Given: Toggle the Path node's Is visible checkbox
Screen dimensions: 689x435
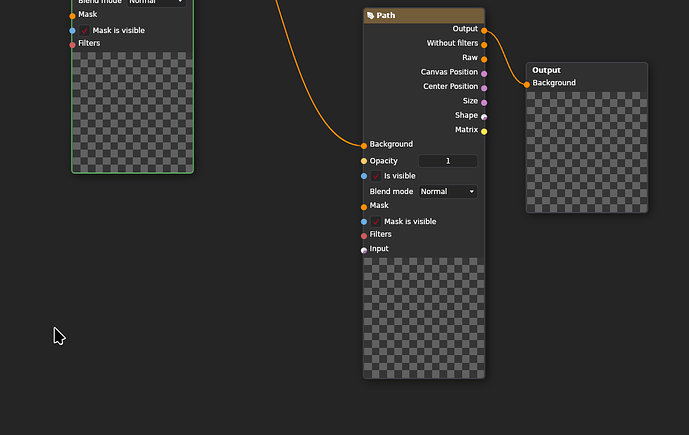Looking at the screenshot, I should pos(376,176).
